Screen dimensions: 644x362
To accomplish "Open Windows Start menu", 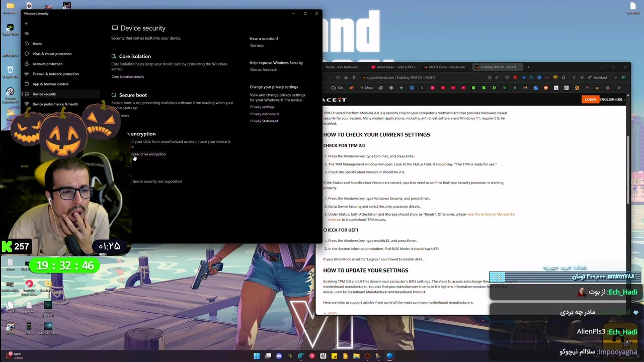I will click(x=257, y=356).
